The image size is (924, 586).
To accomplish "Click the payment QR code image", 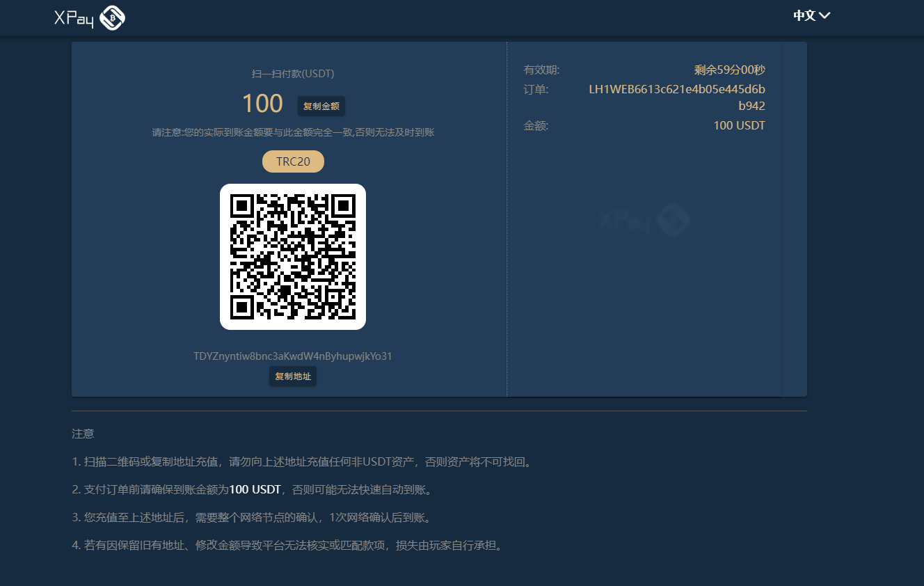I will 293,257.
